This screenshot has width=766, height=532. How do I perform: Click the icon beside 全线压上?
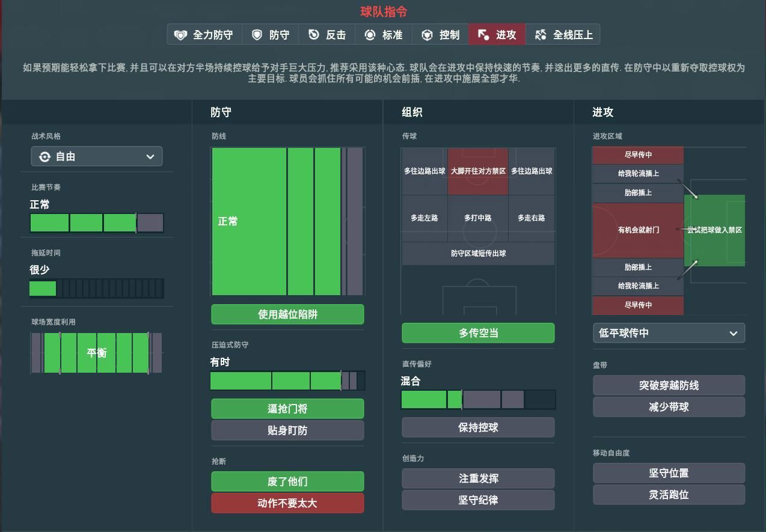[541, 35]
